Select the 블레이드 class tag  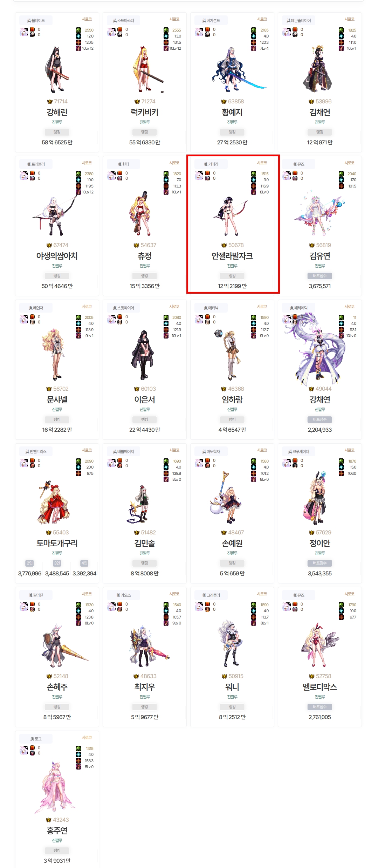click(x=36, y=21)
